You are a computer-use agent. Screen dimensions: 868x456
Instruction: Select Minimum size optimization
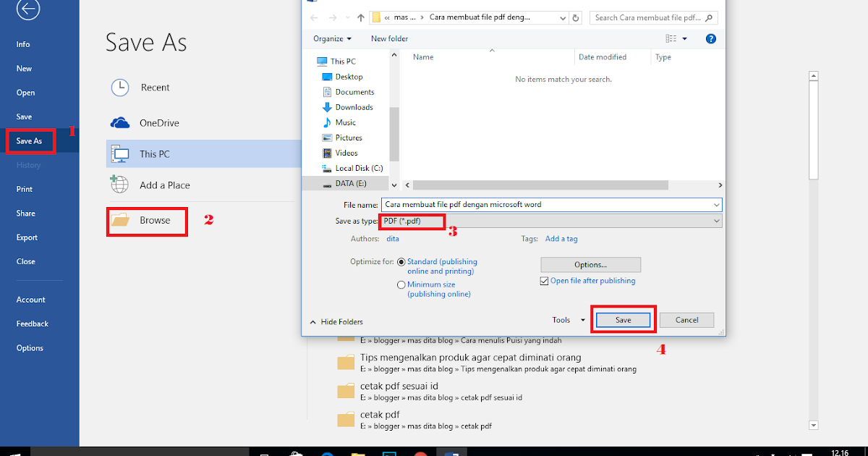click(x=401, y=285)
